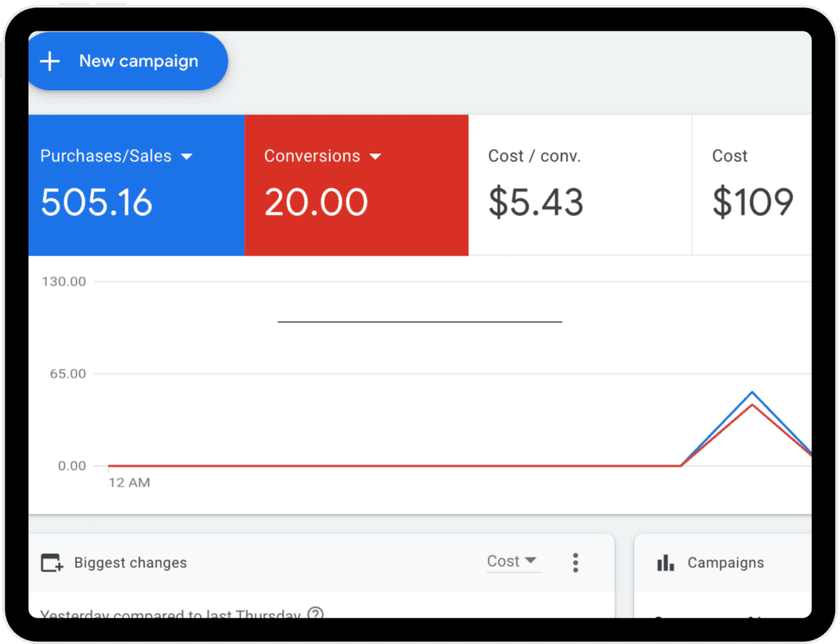The width and height of the screenshot is (840, 644).
Task: Click the Biggest changes heading
Action: pyautogui.click(x=130, y=563)
